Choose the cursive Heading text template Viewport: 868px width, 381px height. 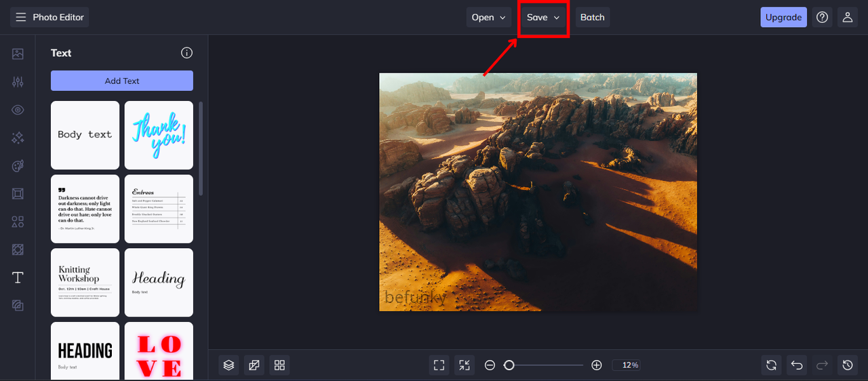tap(159, 283)
